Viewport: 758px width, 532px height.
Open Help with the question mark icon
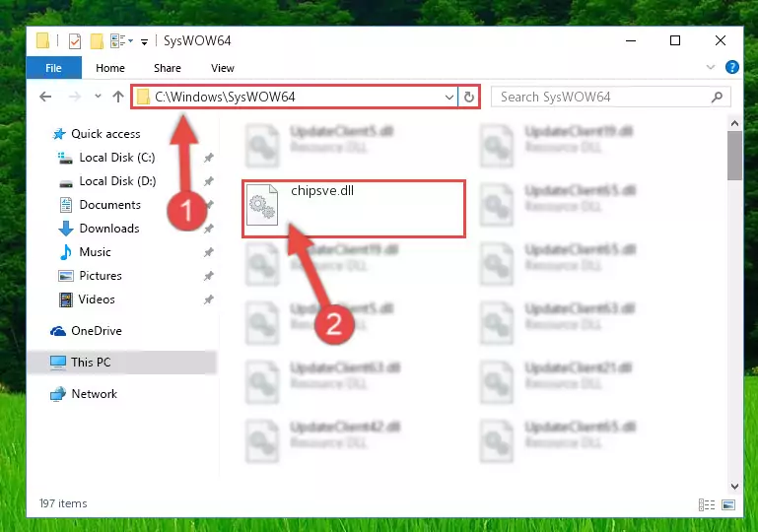click(x=732, y=67)
